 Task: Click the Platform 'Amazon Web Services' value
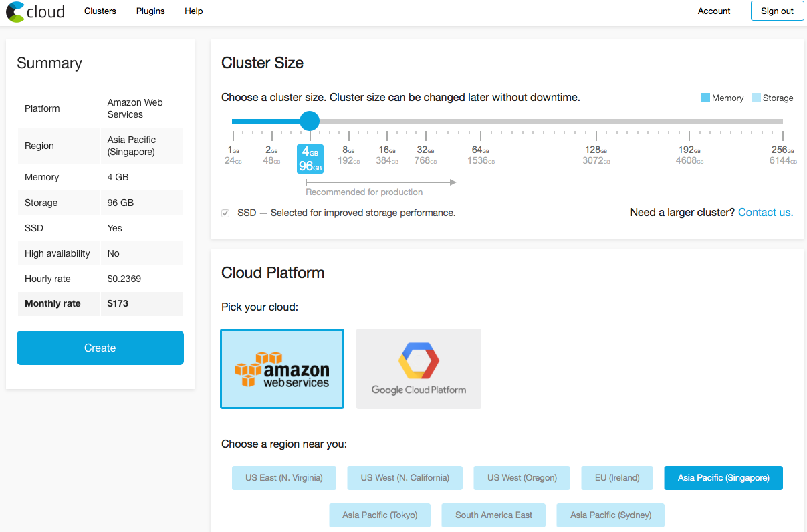(x=135, y=108)
